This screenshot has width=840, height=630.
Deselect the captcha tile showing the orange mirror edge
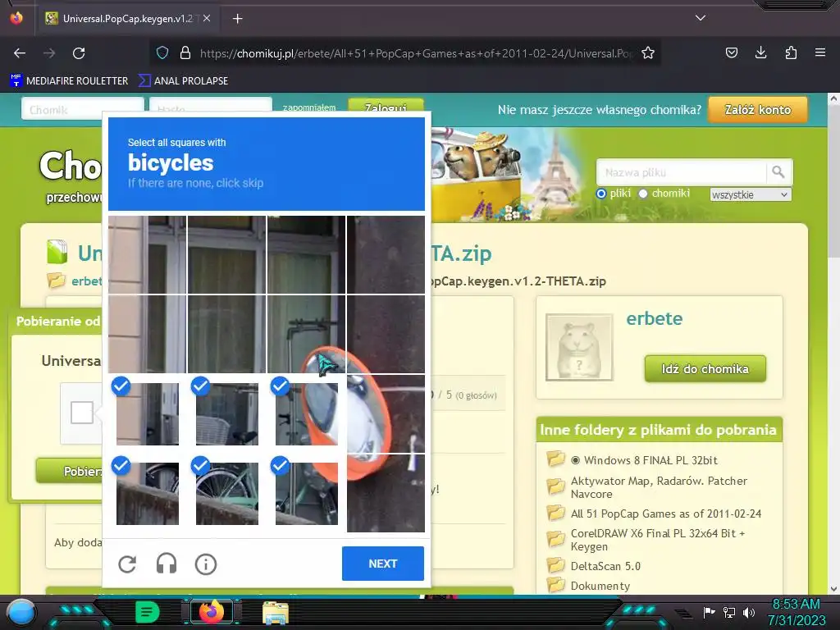coord(307,413)
